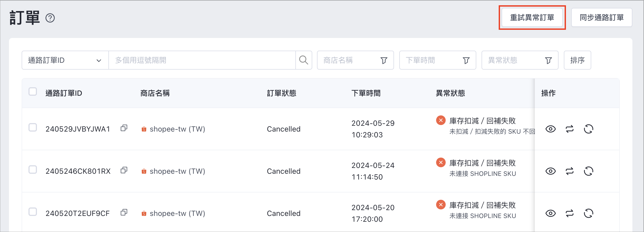Copy order ID 240520T2EUF9CF with copy icon

click(x=124, y=212)
